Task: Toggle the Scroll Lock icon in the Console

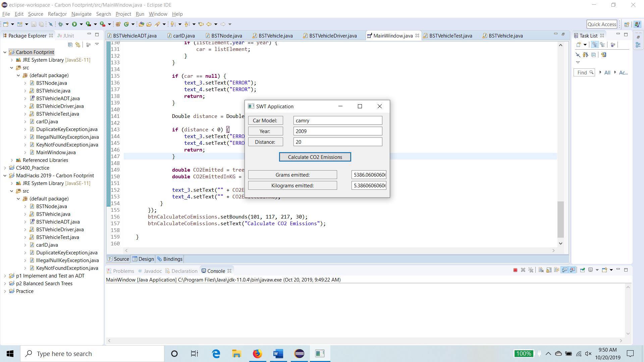Action: [549, 270]
